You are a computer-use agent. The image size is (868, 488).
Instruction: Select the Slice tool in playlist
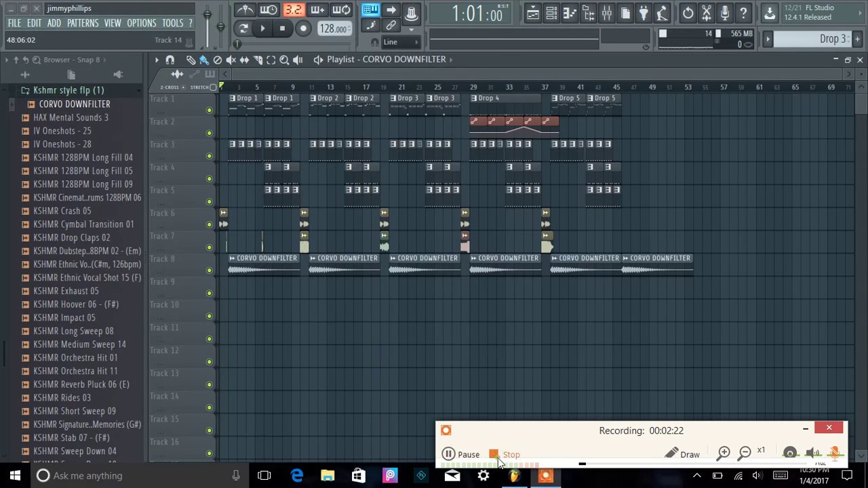[258, 60]
